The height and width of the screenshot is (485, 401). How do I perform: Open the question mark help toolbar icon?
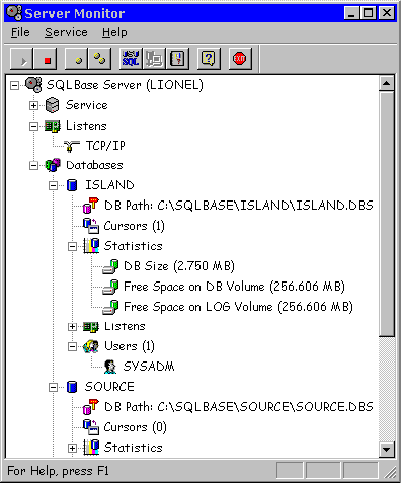pyautogui.click(x=209, y=59)
